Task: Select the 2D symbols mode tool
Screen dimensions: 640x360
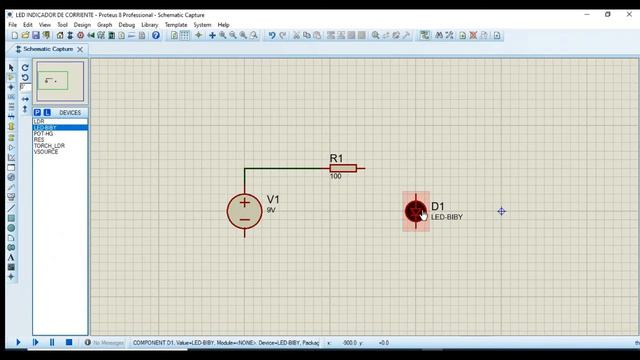Action: [x=11, y=267]
